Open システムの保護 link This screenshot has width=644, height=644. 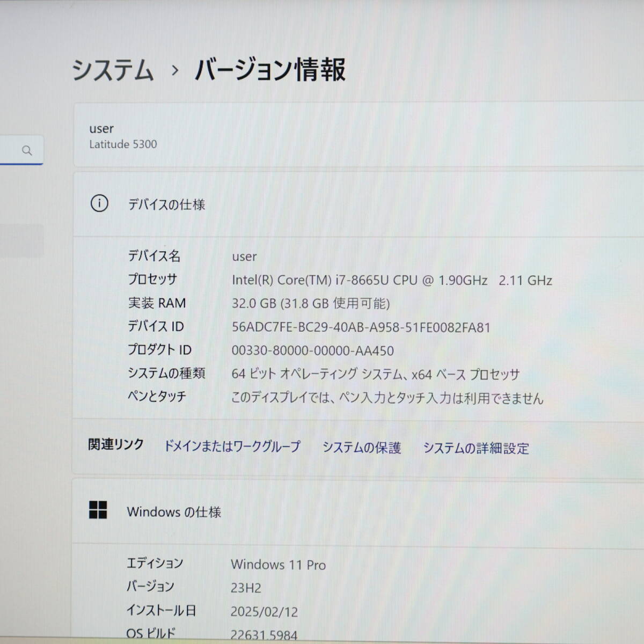pos(362,448)
